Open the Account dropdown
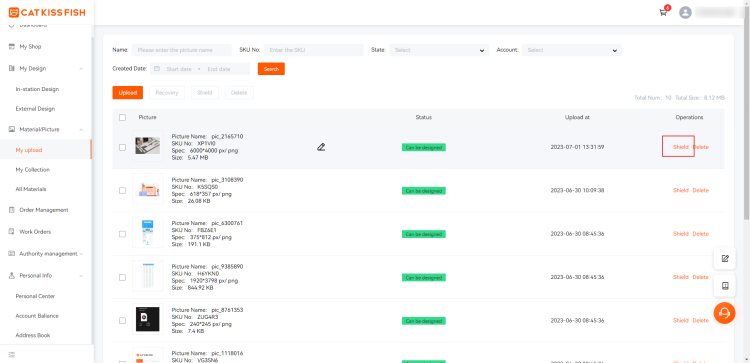750x363 pixels. (572, 50)
